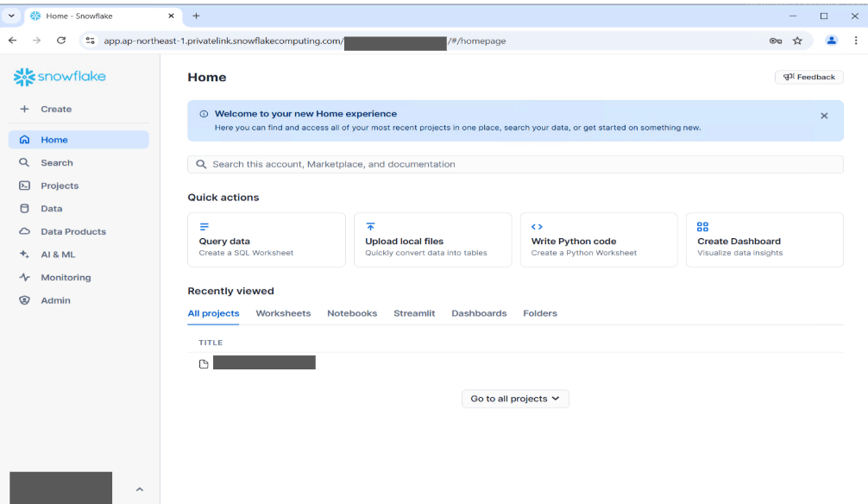The height and width of the screenshot is (504, 868).
Task: Switch to the Notebooks tab
Action: (x=352, y=313)
